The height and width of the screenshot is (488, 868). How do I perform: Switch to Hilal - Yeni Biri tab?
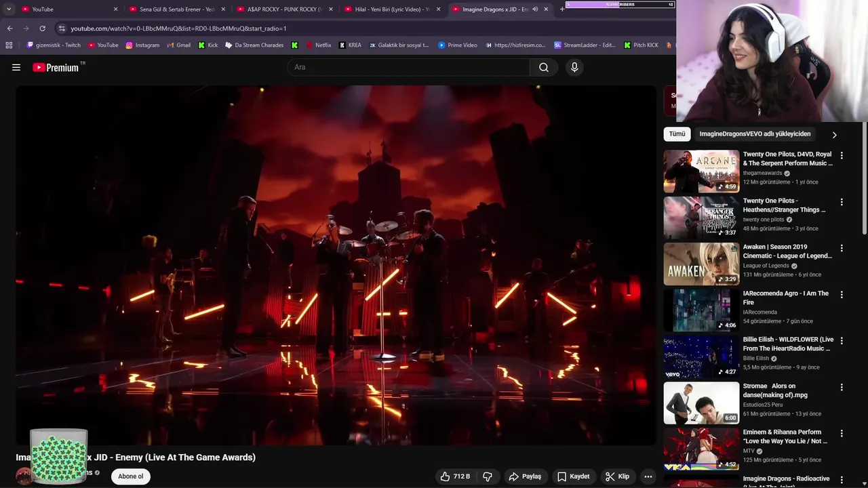392,9
